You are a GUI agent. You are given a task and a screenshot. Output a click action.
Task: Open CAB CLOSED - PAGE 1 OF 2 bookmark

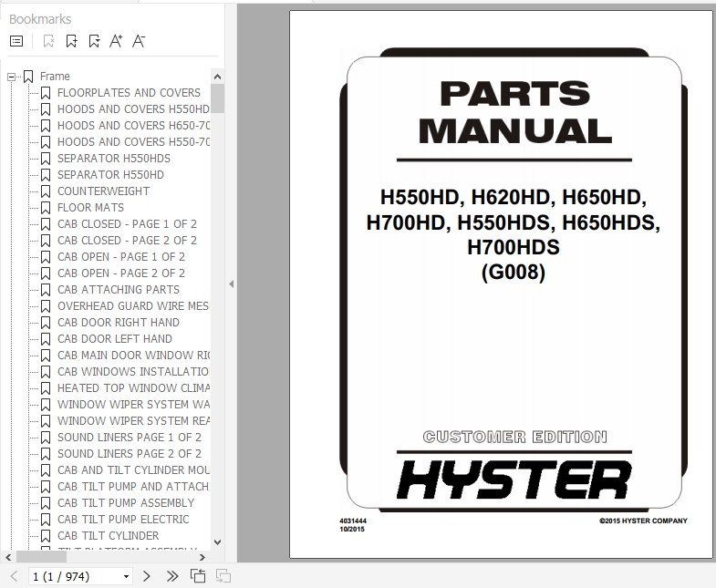[x=127, y=224]
